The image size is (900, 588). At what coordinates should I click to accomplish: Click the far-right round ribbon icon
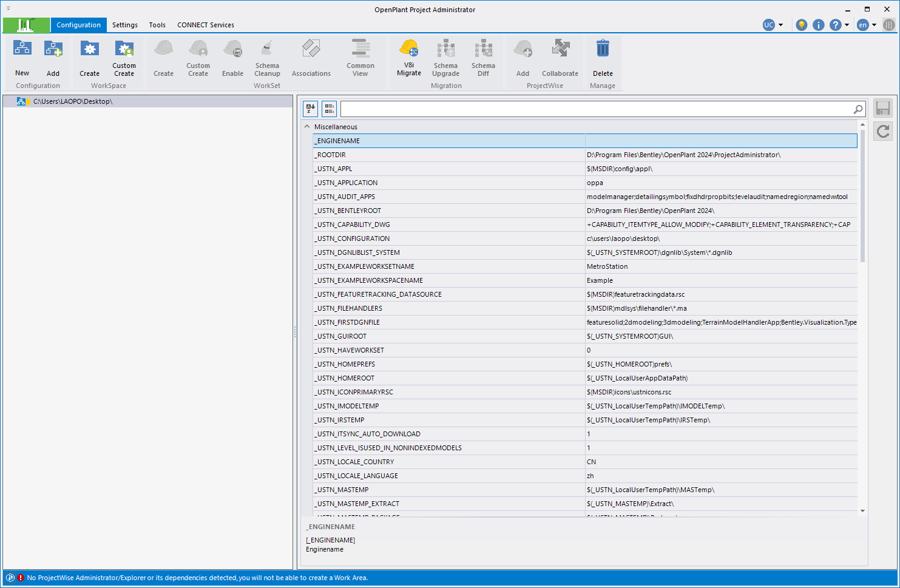coord(889,25)
